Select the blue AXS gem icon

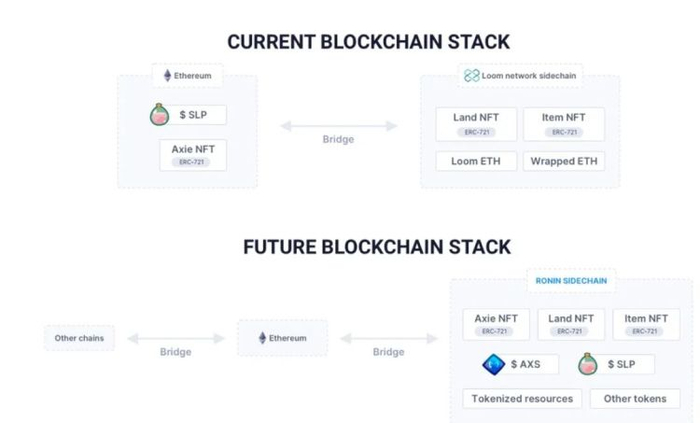(x=493, y=364)
